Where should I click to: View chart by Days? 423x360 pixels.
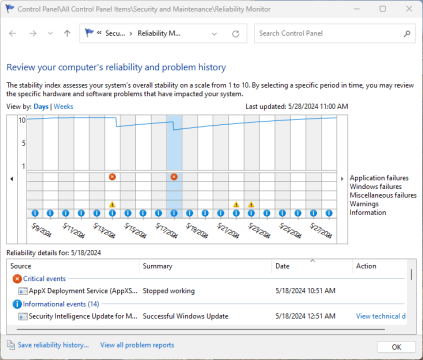tap(41, 107)
